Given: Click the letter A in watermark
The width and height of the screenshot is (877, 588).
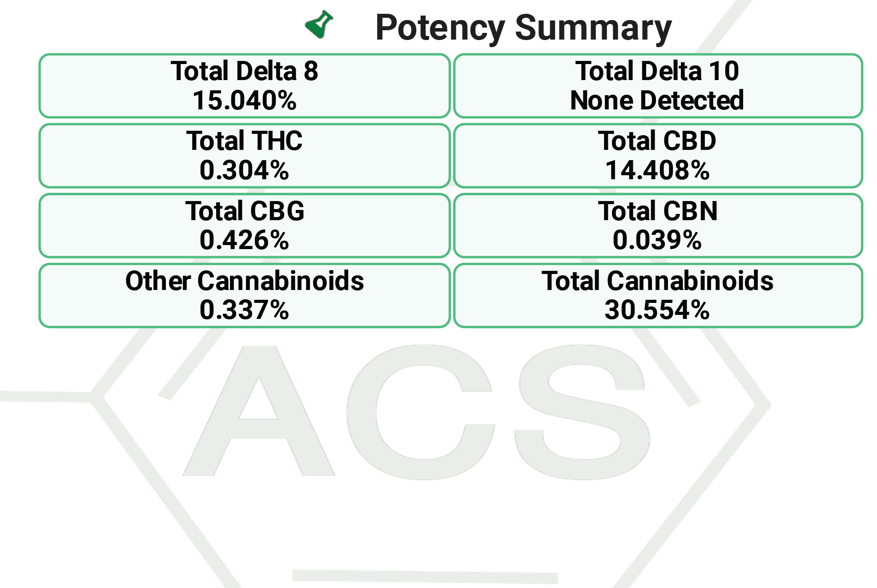Looking at the screenshot, I should click(x=259, y=411).
